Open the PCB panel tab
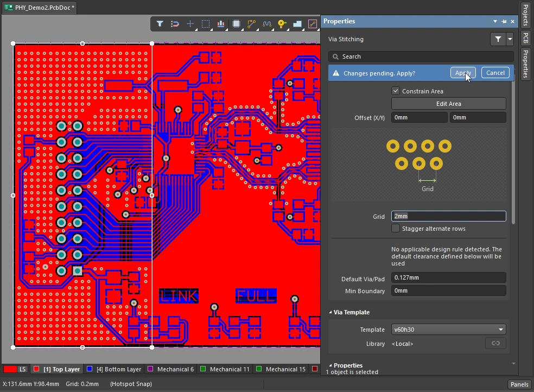The height and width of the screenshot is (392, 534). pyautogui.click(x=525, y=37)
